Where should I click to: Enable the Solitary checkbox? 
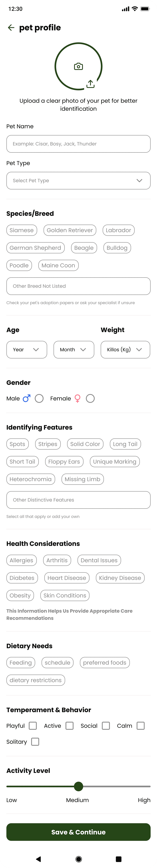[x=35, y=742]
